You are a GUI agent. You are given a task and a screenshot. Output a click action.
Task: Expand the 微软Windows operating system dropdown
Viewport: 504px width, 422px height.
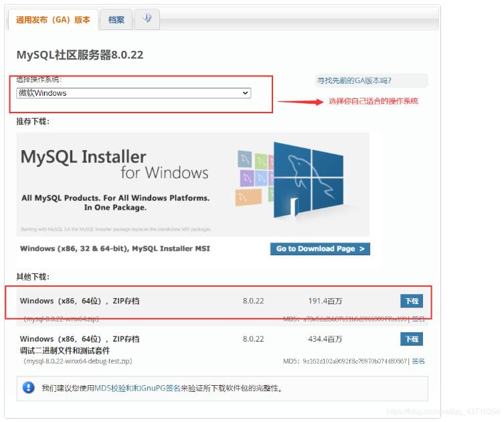(x=133, y=93)
